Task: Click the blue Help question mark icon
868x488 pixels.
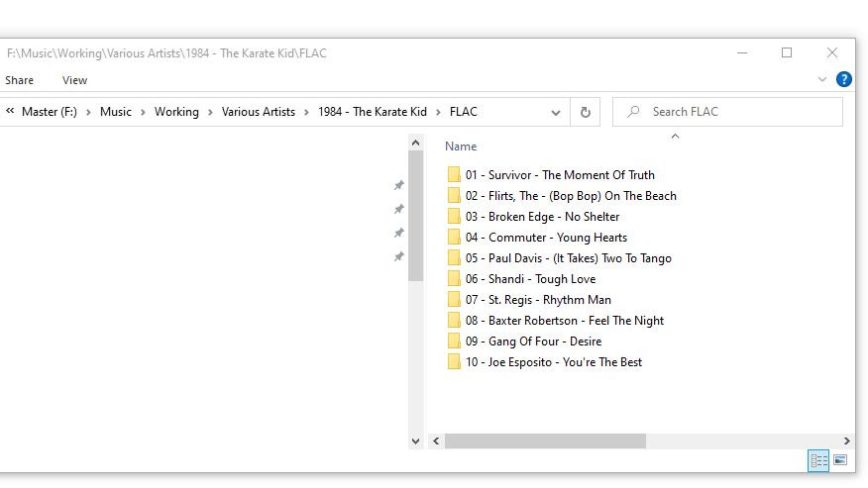Action: pyautogui.click(x=844, y=79)
